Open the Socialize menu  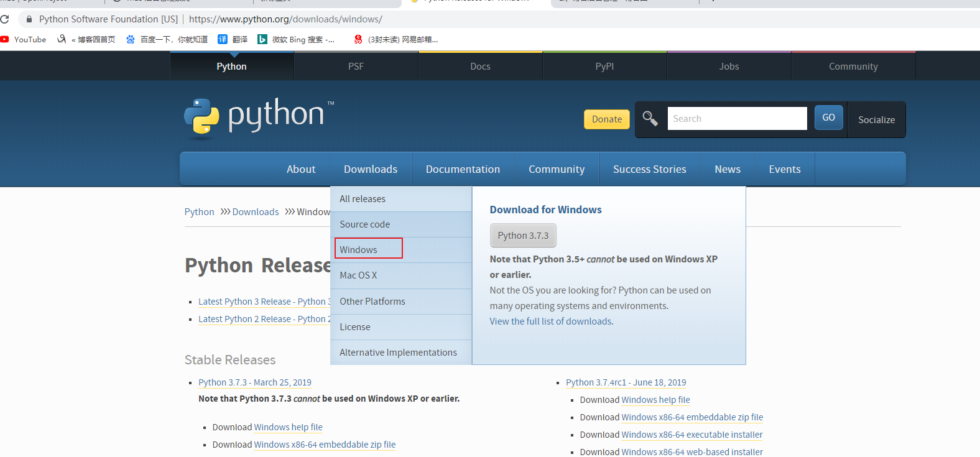[x=877, y=120]
